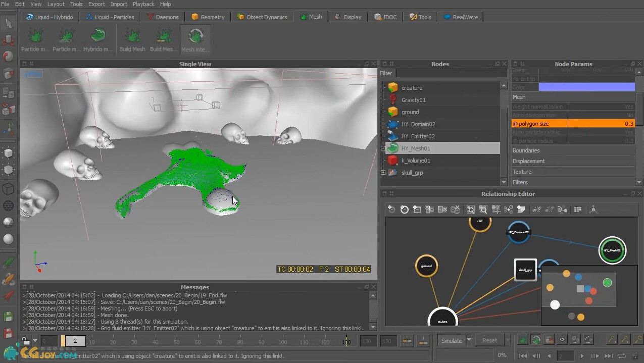
Task: Click the eye visibility icon in bottom toolbar
Action: (562, 340)
